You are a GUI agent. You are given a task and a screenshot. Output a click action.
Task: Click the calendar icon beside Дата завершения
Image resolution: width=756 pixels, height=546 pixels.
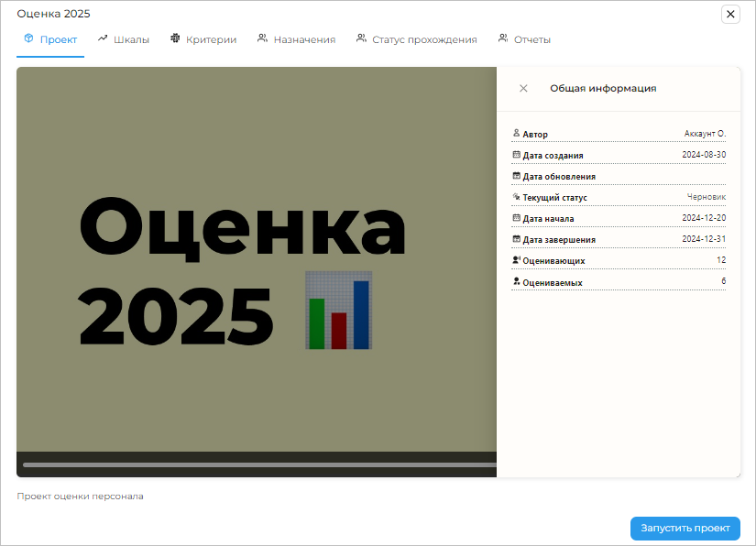(516, 239)
